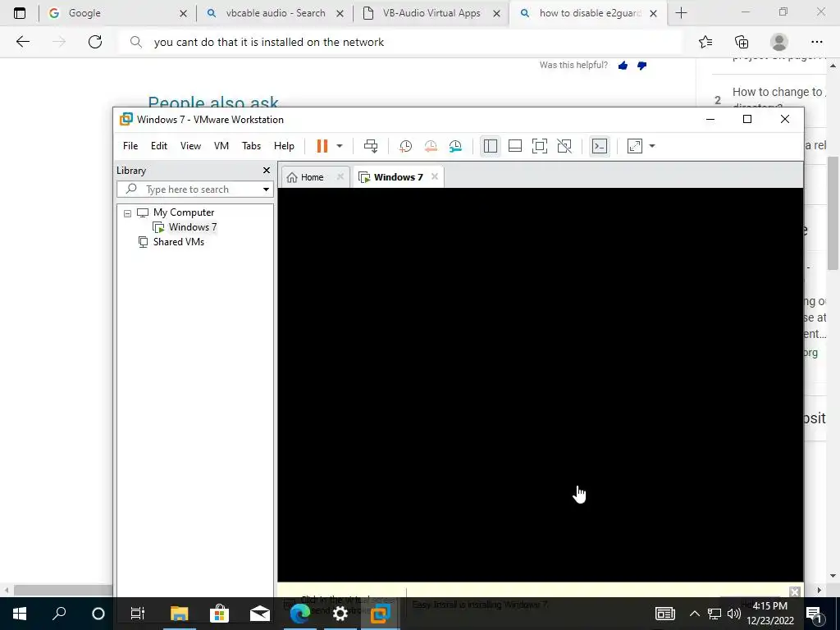
Task: Open Microsoft Store from the taskbar
Action: 219,614
